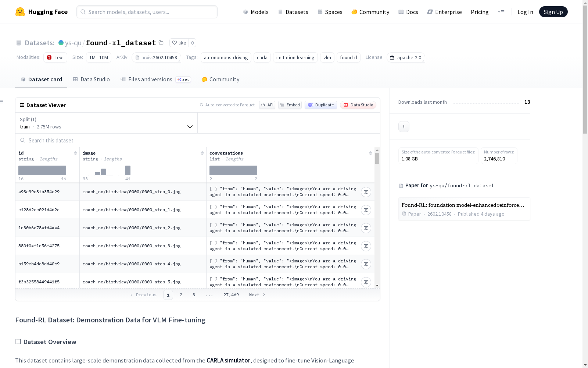
Task: Select the autonomous-driving tag
Action: [226, 57]
